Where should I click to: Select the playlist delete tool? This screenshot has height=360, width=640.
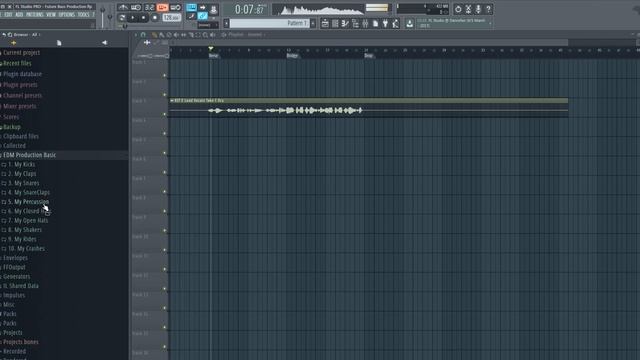169,35
